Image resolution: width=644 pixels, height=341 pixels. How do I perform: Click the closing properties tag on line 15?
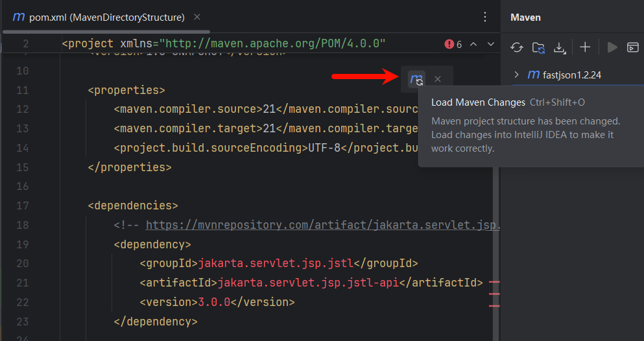[130, 167]
